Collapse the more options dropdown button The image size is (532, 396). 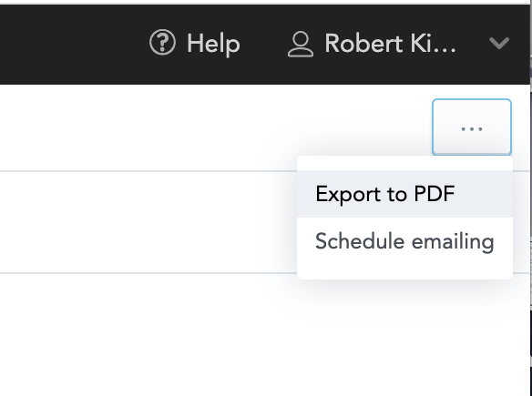coord(472,127)
